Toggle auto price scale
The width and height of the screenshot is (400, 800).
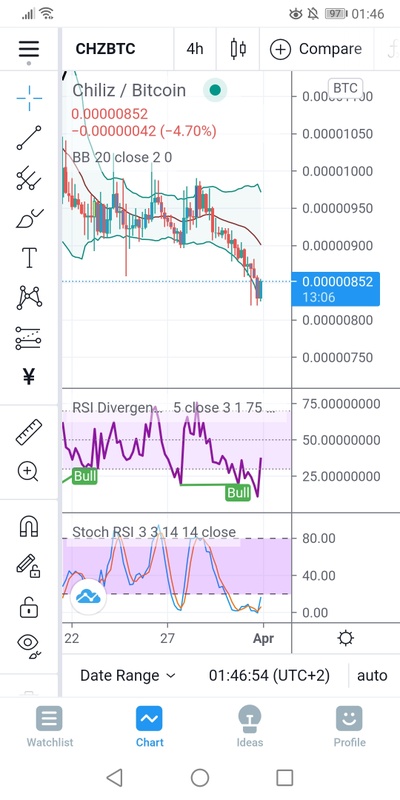coord(372,676)
